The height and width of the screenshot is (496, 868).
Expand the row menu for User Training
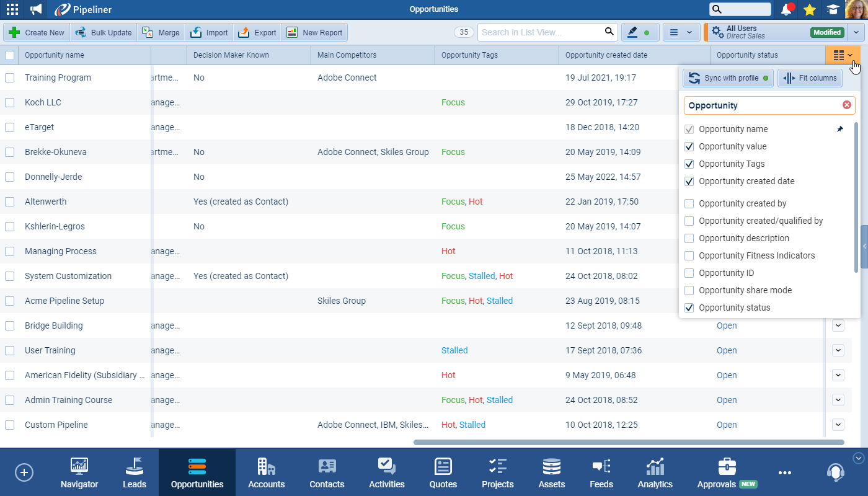(x=838, y=350)
